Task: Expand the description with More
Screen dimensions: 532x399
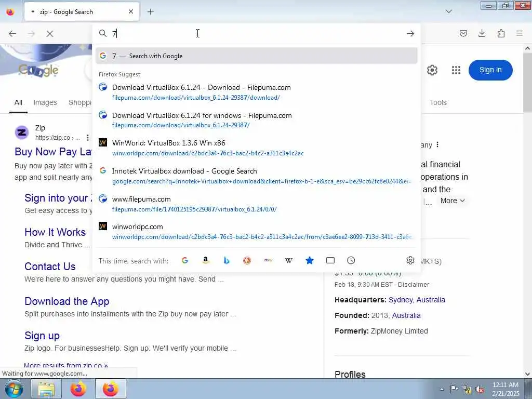Action: pos(453,201)
